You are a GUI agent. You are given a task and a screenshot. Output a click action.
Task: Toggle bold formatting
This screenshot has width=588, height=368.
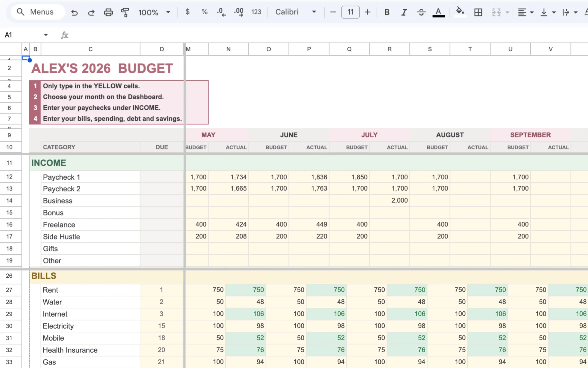pos(387,12)
